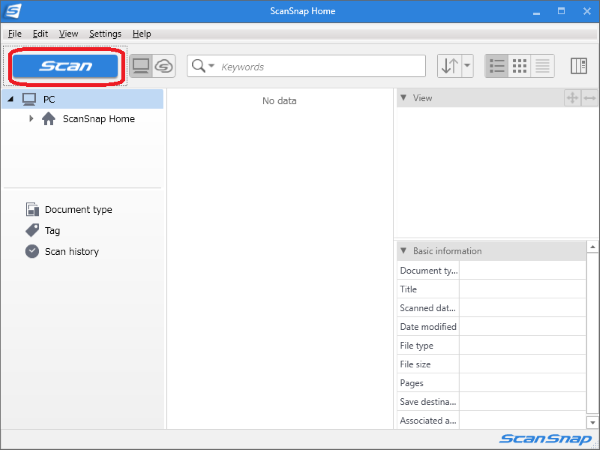Collapse the Basic information section

pos(403,251)
